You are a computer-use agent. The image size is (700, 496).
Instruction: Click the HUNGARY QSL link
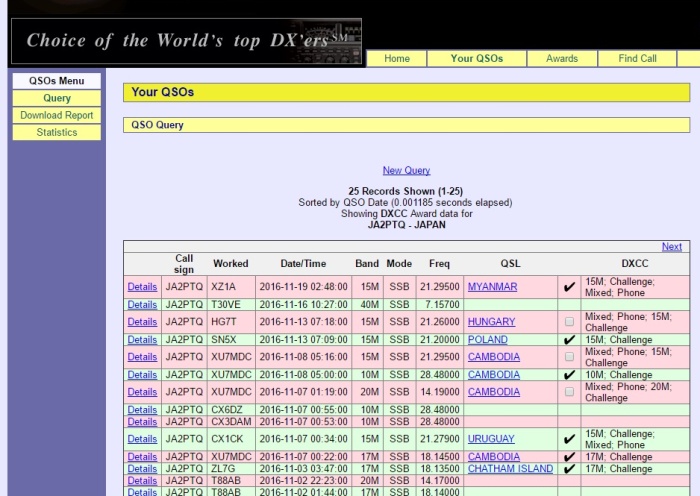pos(492,321)
